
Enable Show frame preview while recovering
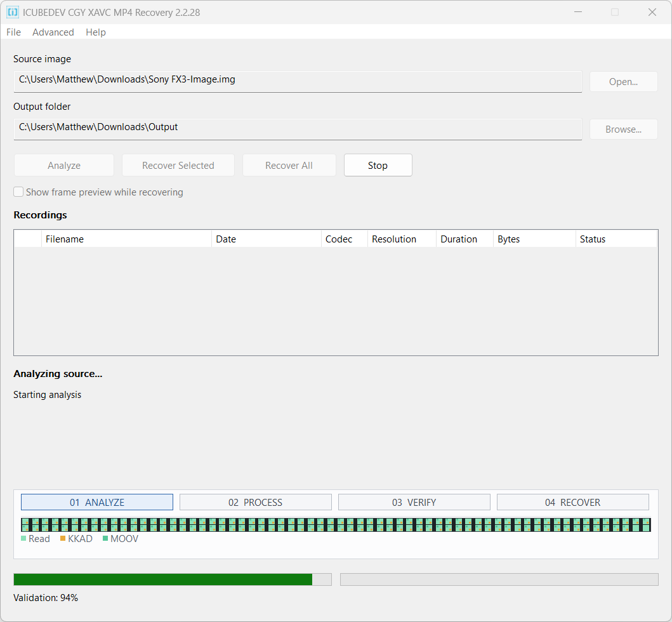click(18, 192)
